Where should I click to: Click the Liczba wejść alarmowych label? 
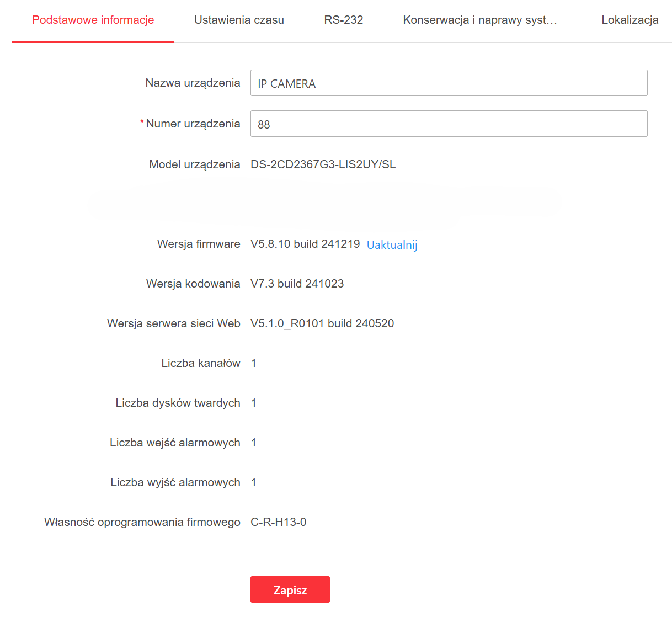point(175,443)
